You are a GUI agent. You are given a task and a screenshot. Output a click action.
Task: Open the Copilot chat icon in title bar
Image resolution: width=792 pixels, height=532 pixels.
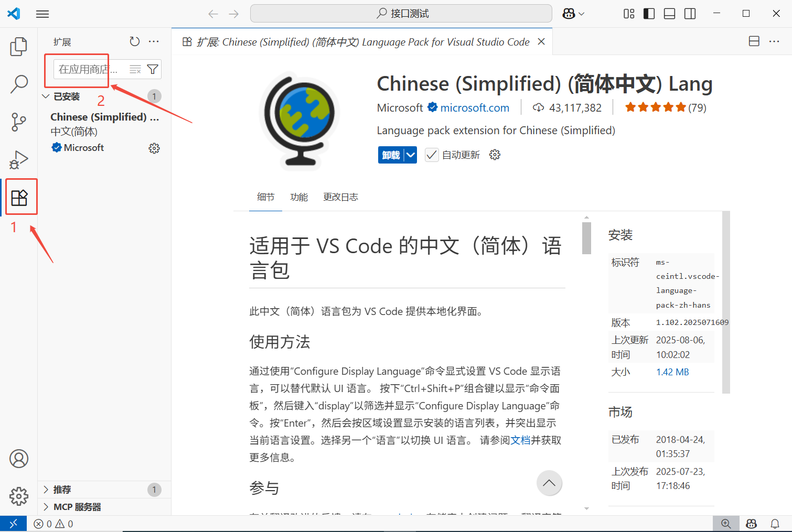(x=569, y=14)
